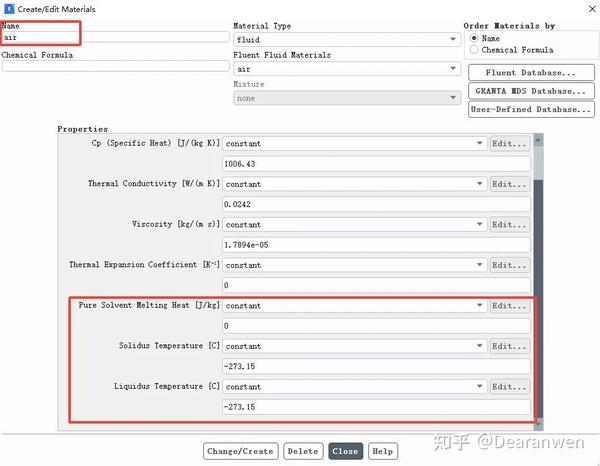Click Edit button for Pure Solvent Melting Heat
This screenshot has width=600, height=466.
click(x=510, y=306)
